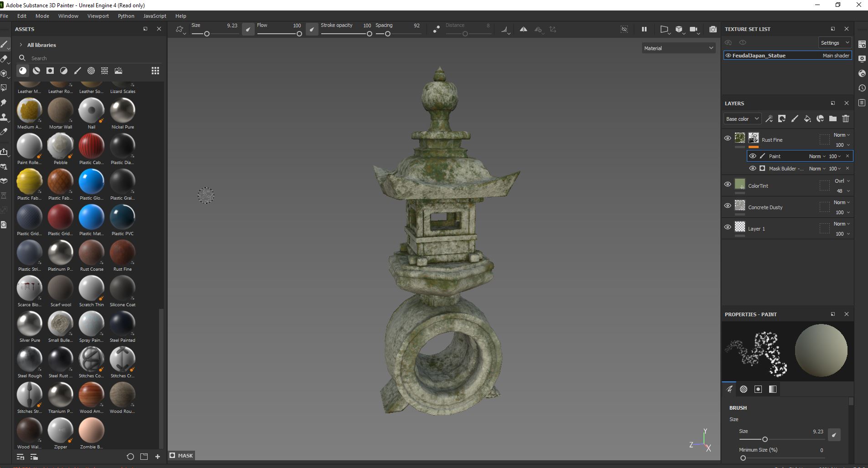The width and height of the screenshot is (868, 468).
Task: Open the Material viewport mode dropdown
Action: (x=678, y=48)
